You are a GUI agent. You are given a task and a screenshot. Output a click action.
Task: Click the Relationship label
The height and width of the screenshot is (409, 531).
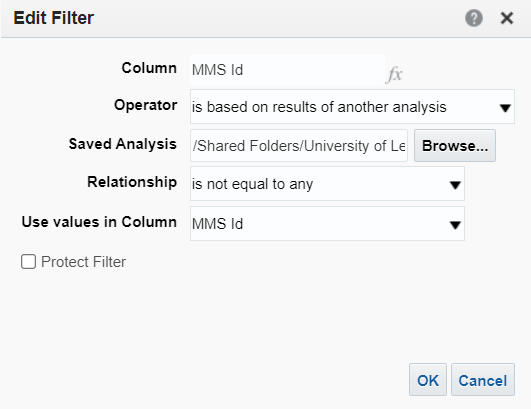(x=132, y=182)
